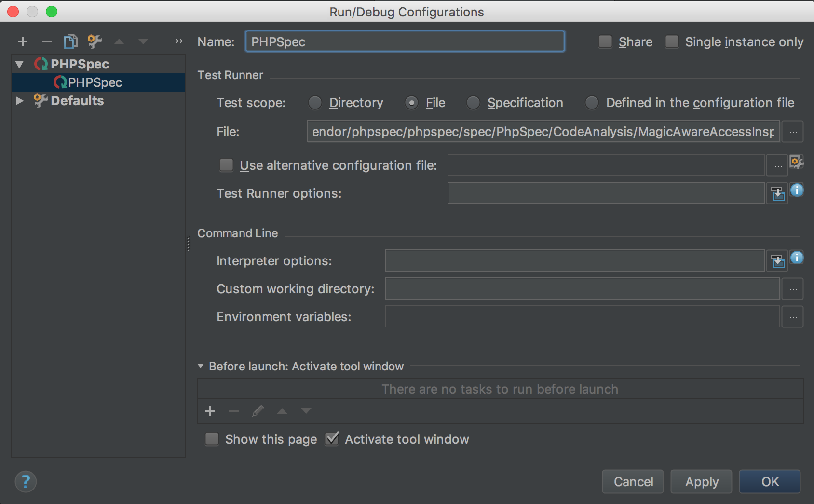
Task: Move before launch task up
Action: coord(282,411)
